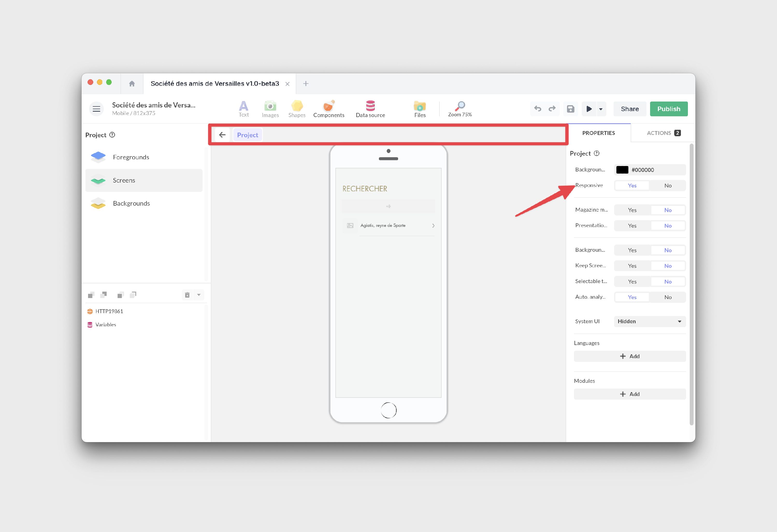Expand the play button dropdown arrow
This screenshot has width=777, height=532.
click(x=601, y=109)
